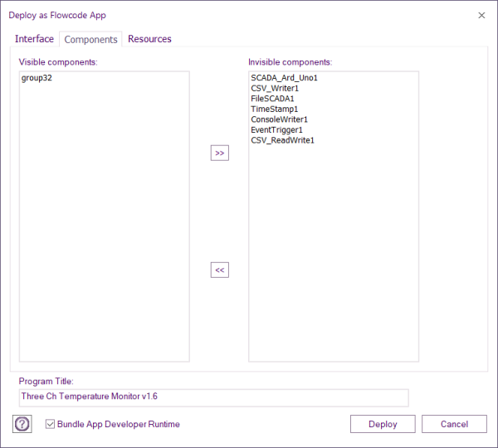The image size is (498, 448).
Task: Click the >> move-to-invisible button
Action: point(219,153)
